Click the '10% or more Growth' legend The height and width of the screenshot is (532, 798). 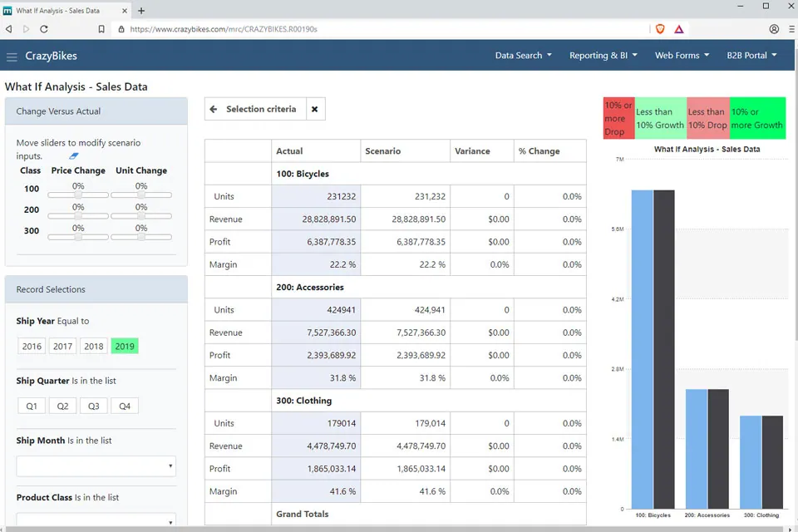(x=758, y=118)
